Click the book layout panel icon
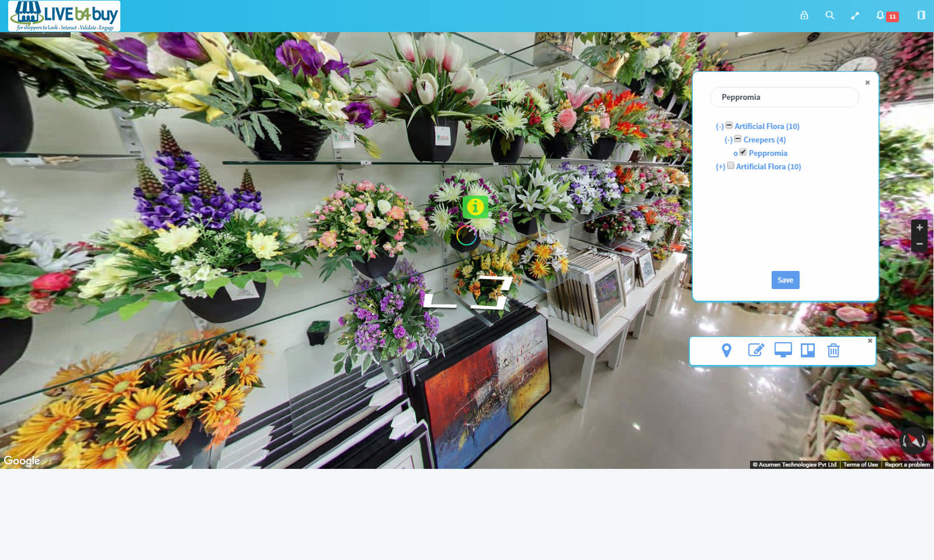934x560 pixels. click(x=808, y=350)
